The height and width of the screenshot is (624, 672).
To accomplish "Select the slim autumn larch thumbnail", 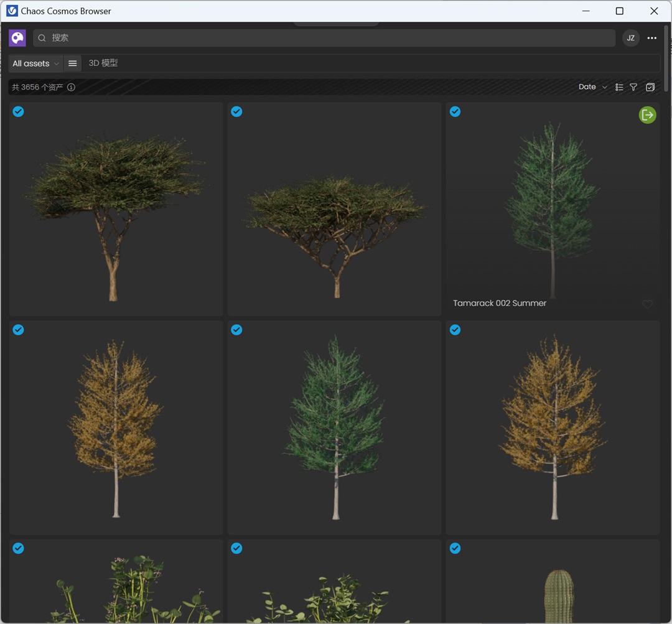I will pyautogui.click(x=116, y=427).
